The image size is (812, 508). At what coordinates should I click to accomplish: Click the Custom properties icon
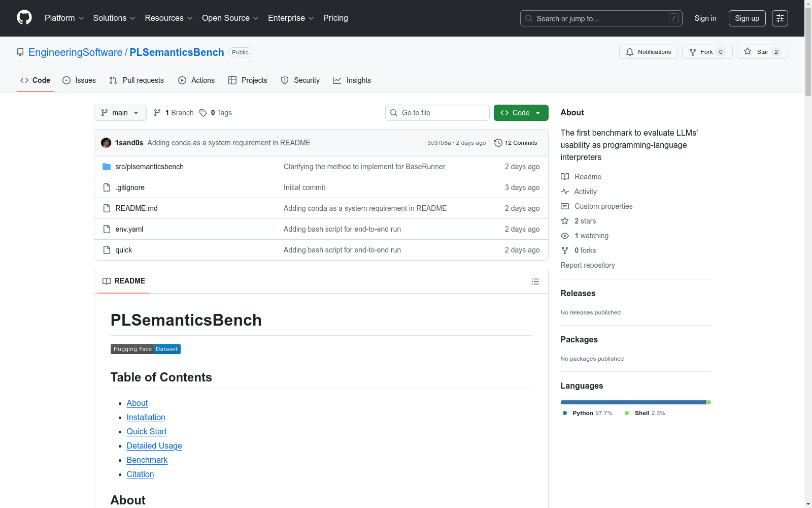tap(565, 206)
